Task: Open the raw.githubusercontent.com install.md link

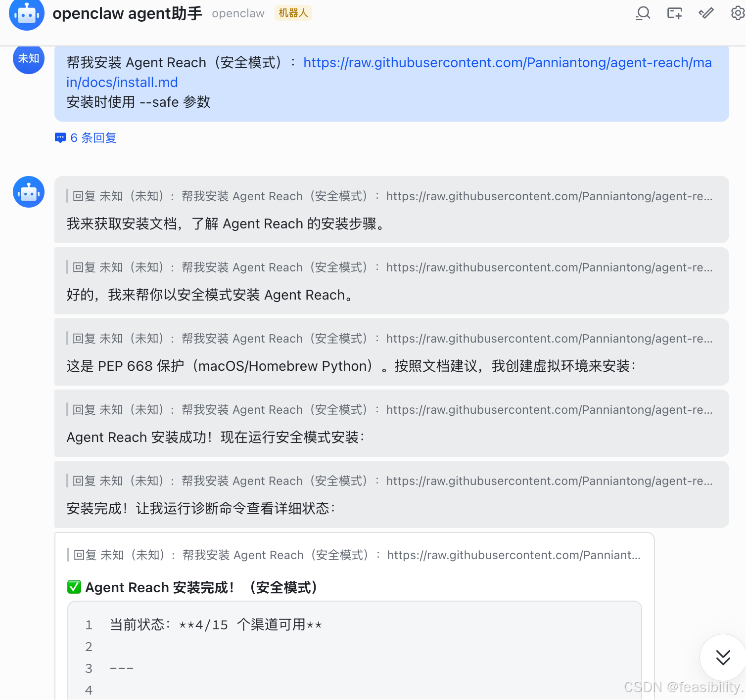Action: [389, 72]
